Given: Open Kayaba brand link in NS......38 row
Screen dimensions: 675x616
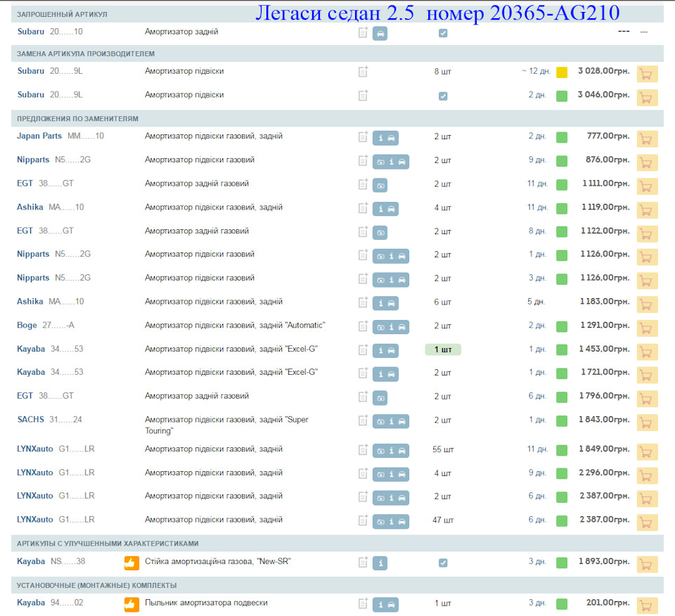Looking at the screenshot, I should [x=31, y=561].
